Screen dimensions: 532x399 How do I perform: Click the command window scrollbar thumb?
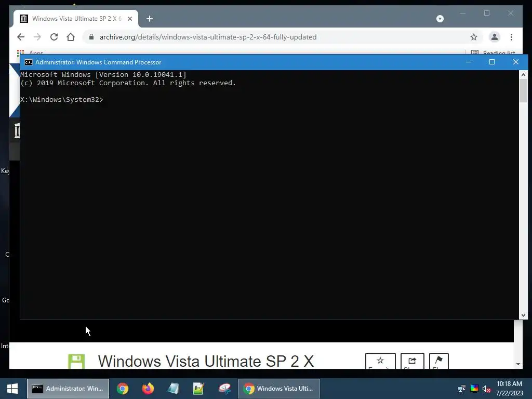523,90
